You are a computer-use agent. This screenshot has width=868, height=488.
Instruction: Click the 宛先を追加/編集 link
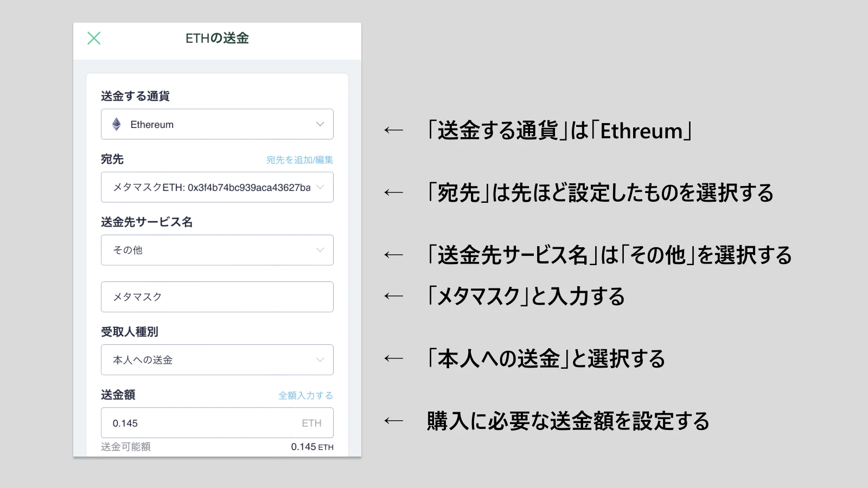(299, 160)
